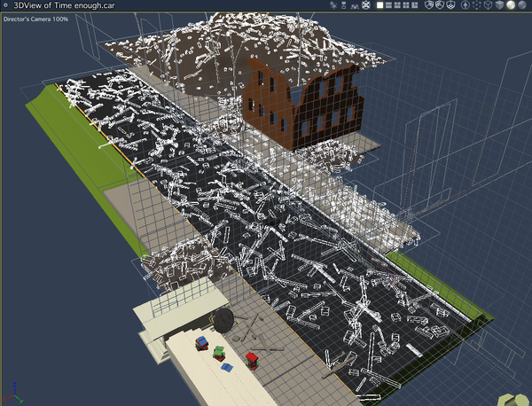Screen dimensions: 532x406
Task: Click the first faceted-cube view icon
Action: [429, 5]
